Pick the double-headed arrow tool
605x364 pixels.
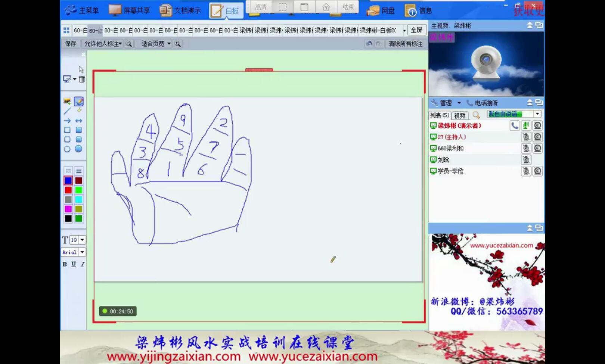pos(78,121)
